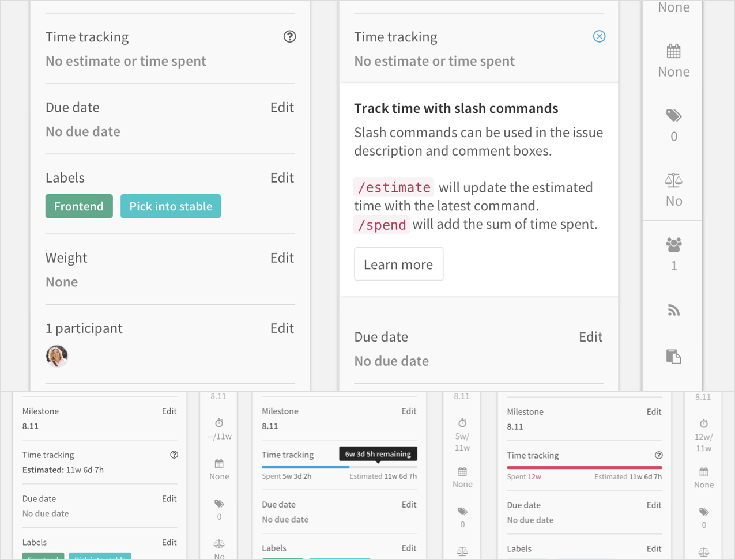Click the notifications RSS icon

(x=673, y=310)
